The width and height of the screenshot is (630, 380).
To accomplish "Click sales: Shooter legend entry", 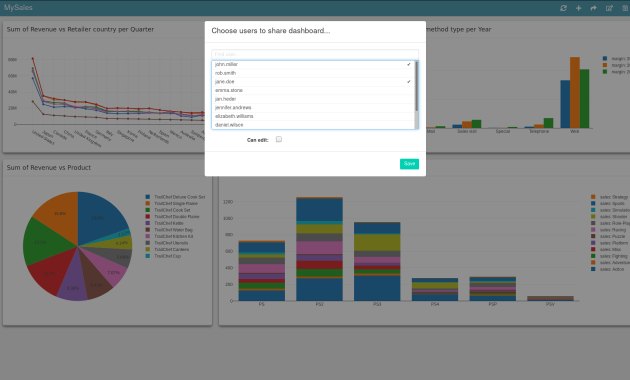I will click(609, 217).
